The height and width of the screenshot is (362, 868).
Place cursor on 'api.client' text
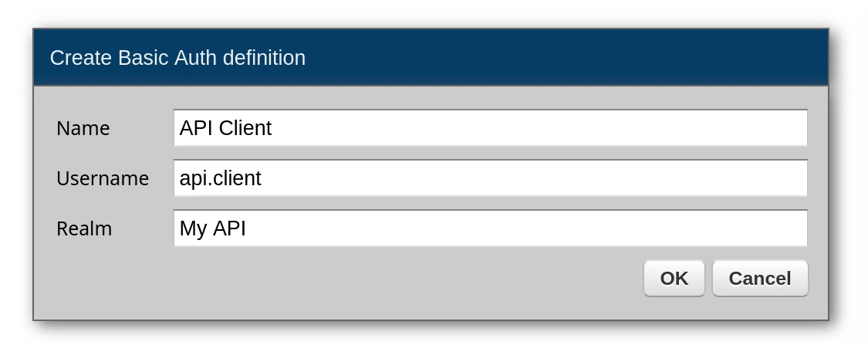pyautogui.click(x=221, y=178)
